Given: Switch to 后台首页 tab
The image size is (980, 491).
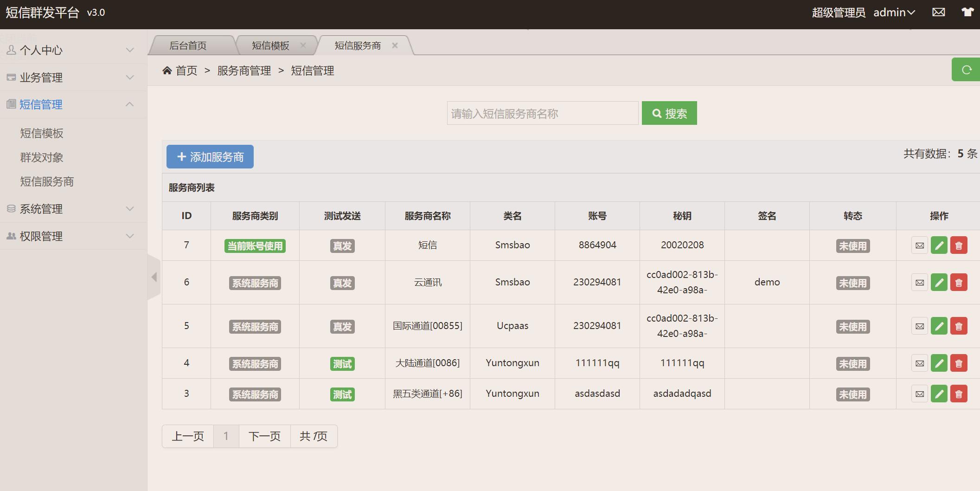Looking at the screenshot, I should 188,45.
